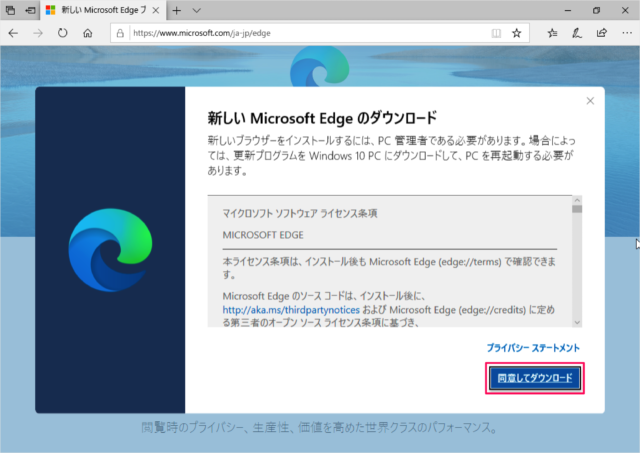Click the license terms scrollbar thumb

click(577, 209)
